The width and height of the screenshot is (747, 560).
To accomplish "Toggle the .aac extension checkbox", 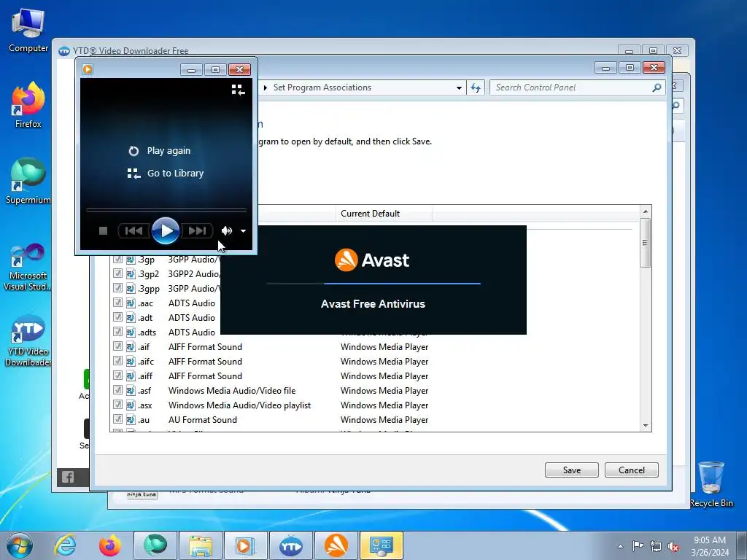I will [117, 303].
